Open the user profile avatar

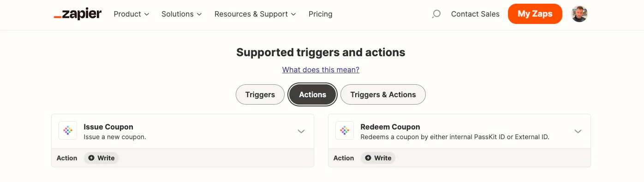coord(579,14)
